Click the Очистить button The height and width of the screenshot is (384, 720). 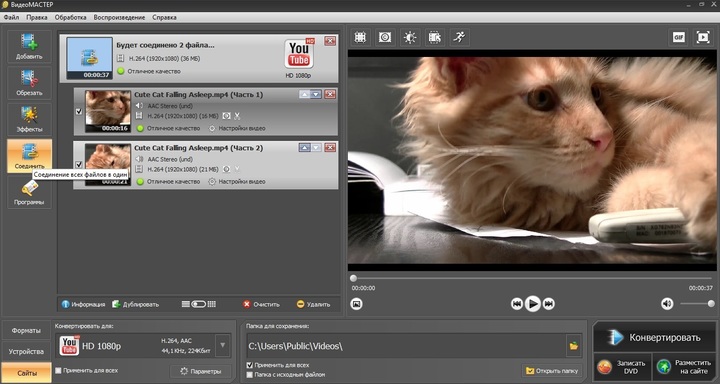[x=261, y=304]
